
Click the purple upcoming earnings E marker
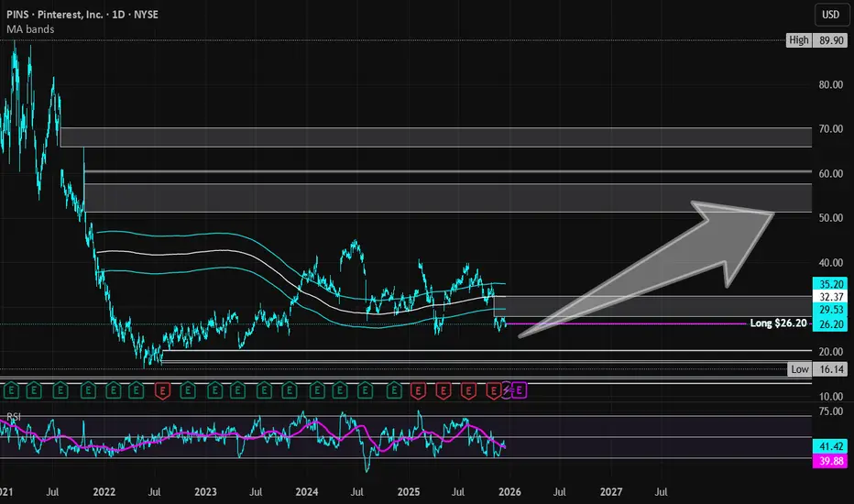520,390
